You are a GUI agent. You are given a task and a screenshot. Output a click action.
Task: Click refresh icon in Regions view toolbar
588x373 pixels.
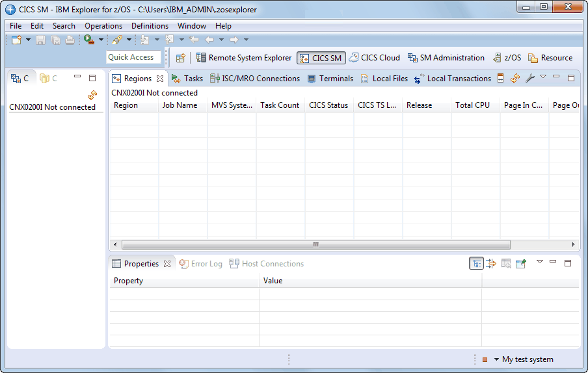[x=515, y=79]
